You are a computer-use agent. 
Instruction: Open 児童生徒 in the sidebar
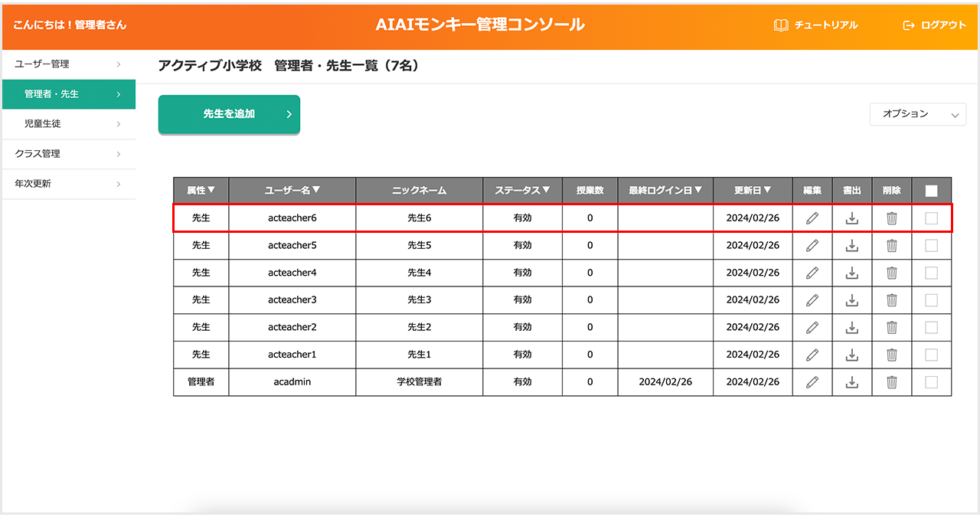69,123
